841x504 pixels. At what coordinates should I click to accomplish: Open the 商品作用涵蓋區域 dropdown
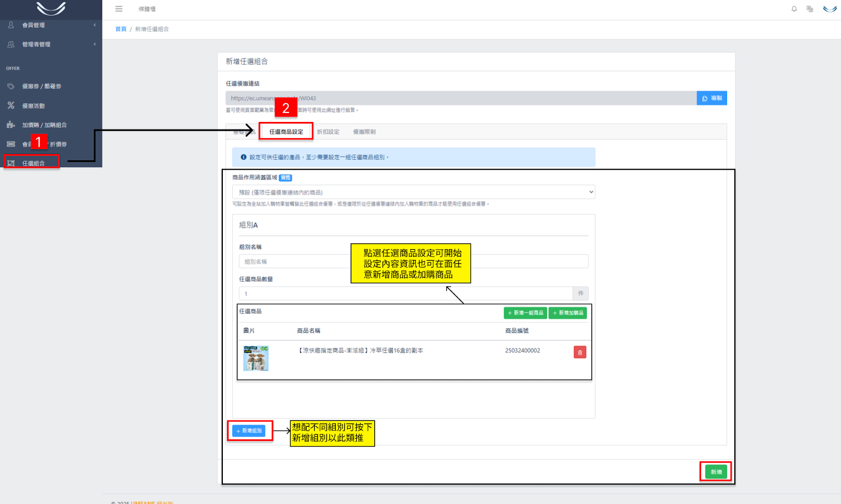tap(414, 192)
